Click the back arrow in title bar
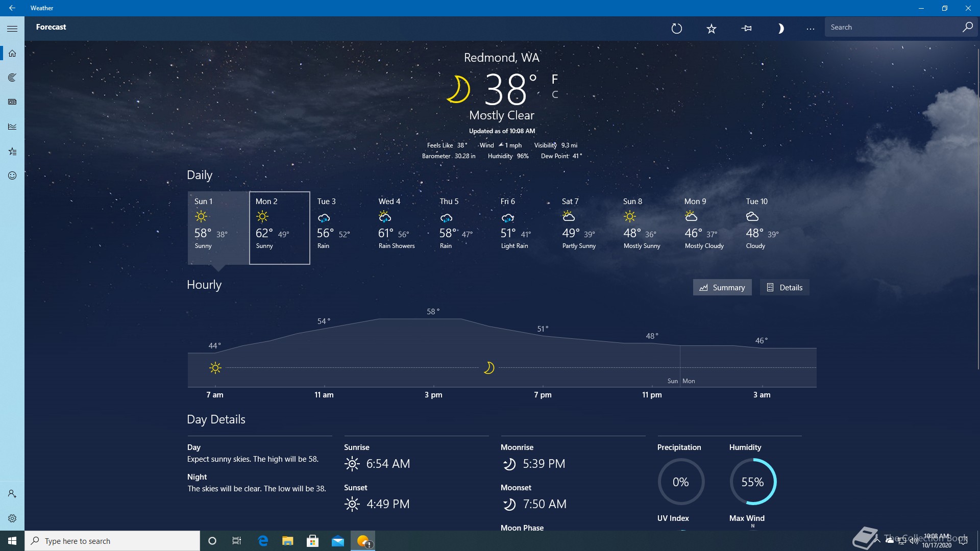This screenshot has height=551, width=980. (12, 8)
